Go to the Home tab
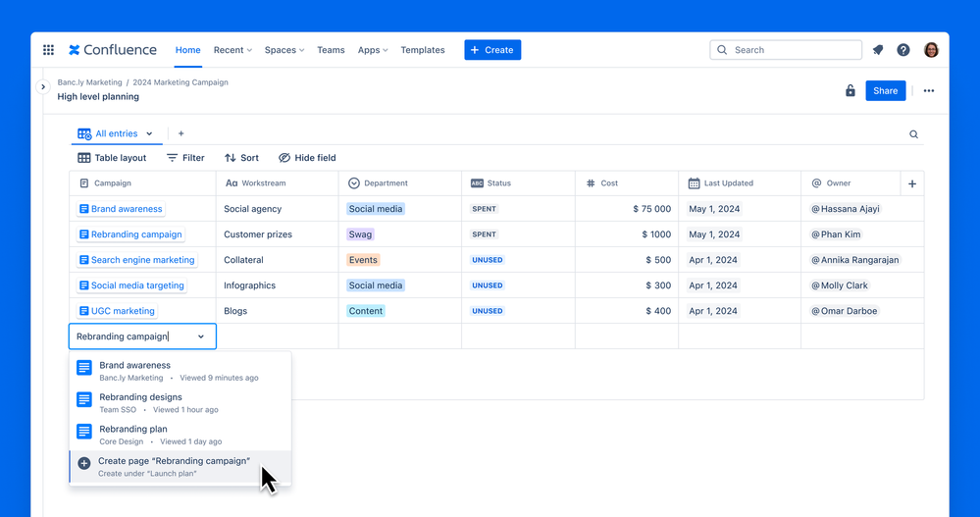This screenshot has height=517, width=980. tap(188, 50)
